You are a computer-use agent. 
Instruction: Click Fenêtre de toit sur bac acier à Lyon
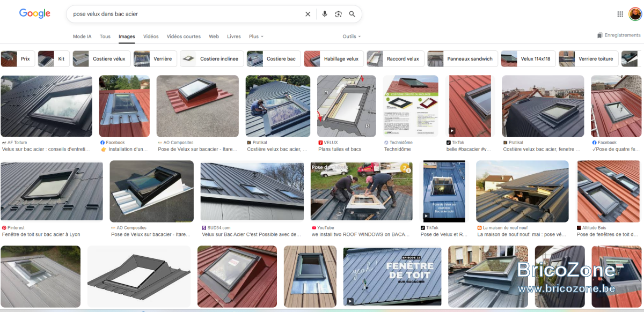point(41,234)
